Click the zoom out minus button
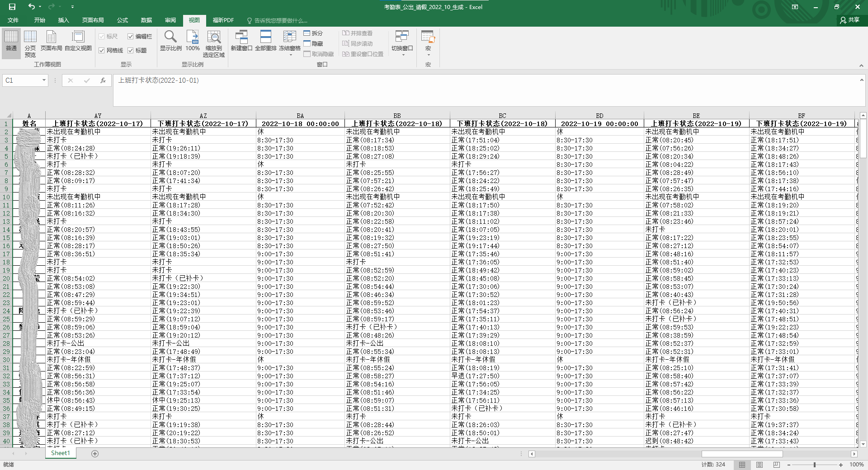This screenshot has height=470, width=868. pyautogui.click(x=789, y=465)
